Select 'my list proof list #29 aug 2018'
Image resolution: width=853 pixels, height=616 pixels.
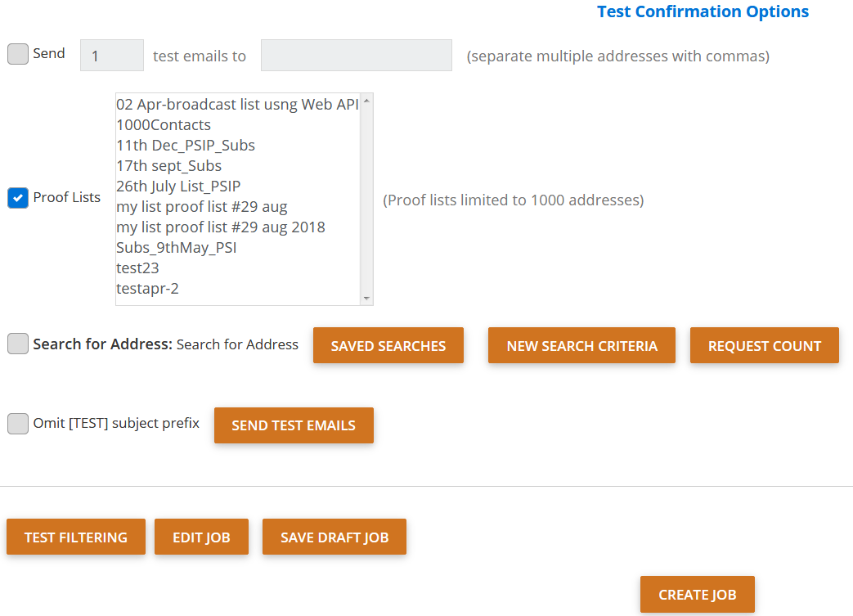click(x=238, y=227)
